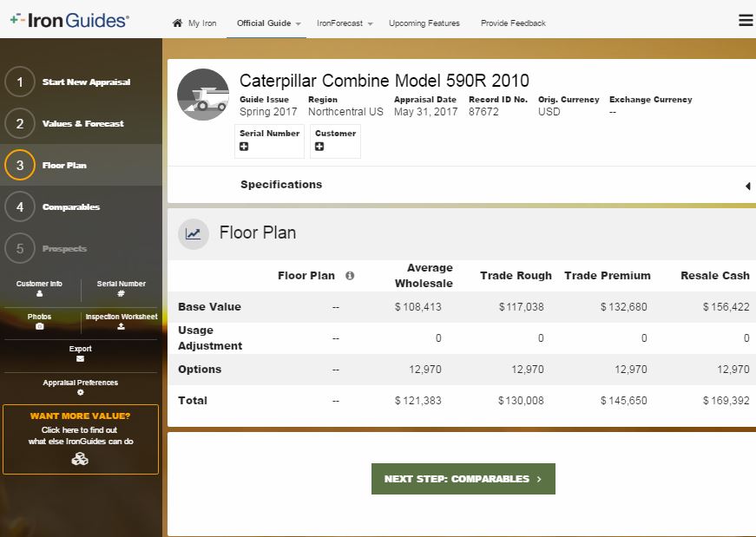The image size is (756, 537).
Task: Click the Options row label
Action: (x=200, y=370)
